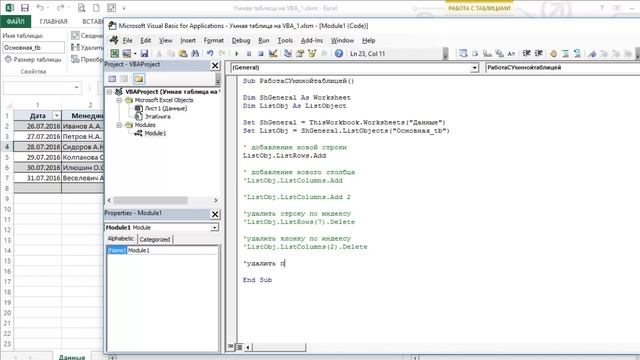The height and width of the screenshot is (360, 640).
Task: Toggle Design Mode icon
Action: (273, 53)
